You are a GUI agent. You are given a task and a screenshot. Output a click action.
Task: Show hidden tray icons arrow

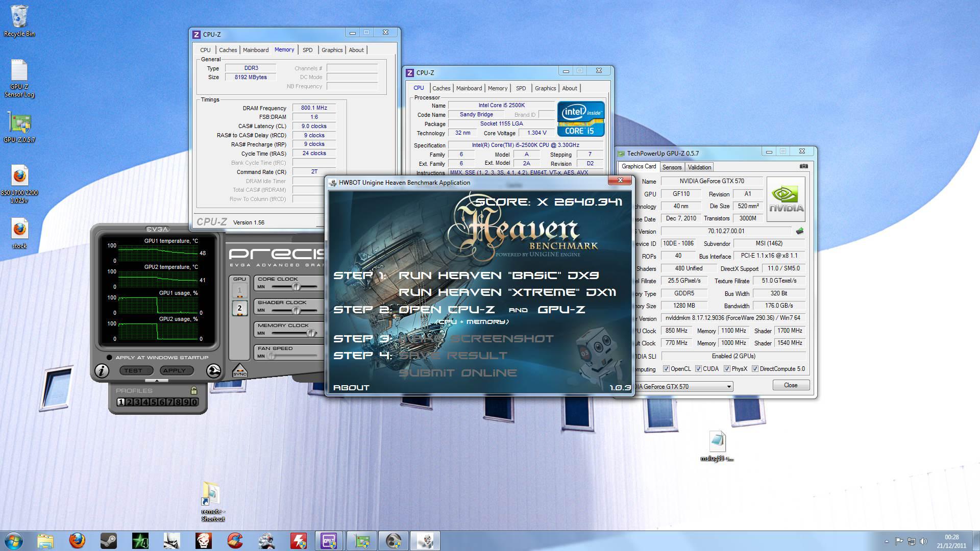(x=887, y=541)
